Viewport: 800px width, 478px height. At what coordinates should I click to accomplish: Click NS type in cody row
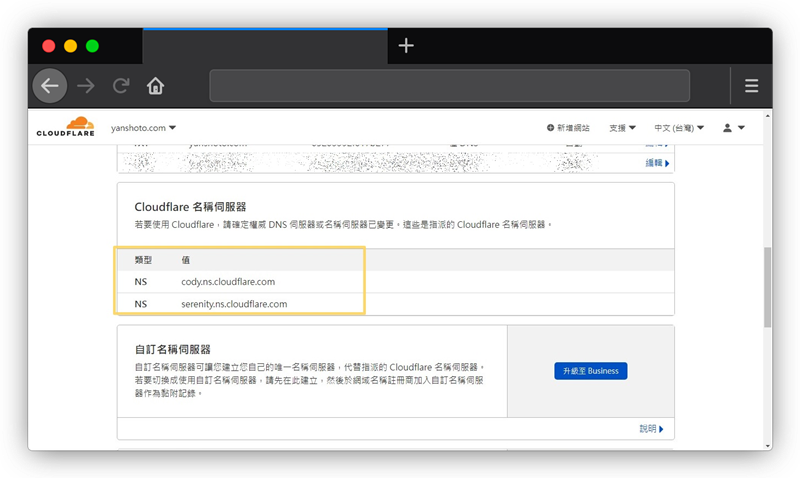[x=141, y=282]
